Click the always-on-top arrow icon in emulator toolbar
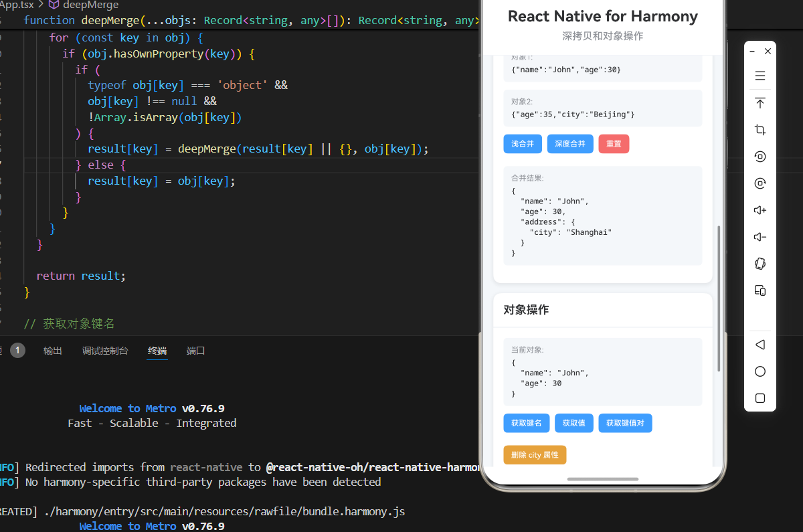 click(760, 103)
